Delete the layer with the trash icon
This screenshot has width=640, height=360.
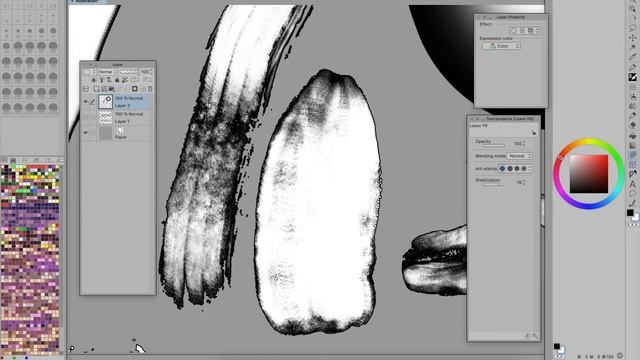(x=150, y=89)
